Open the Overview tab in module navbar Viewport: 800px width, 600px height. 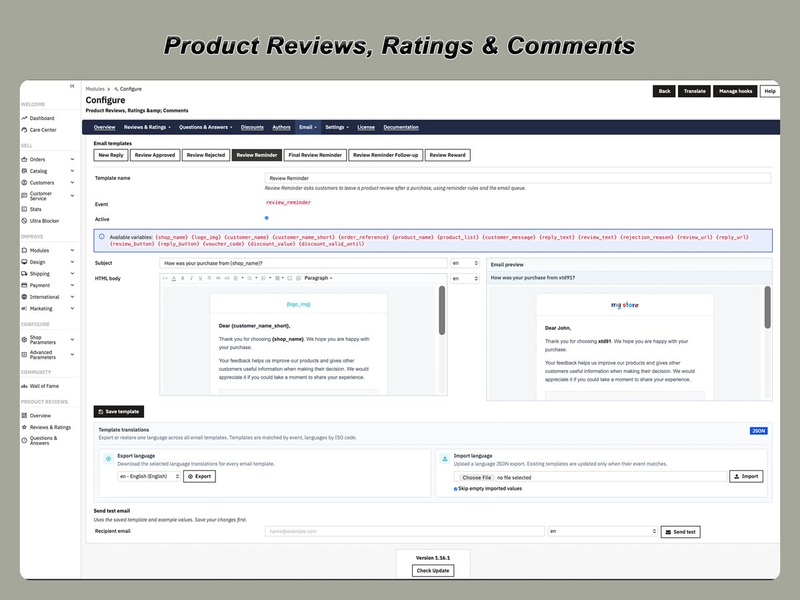click(105, 128)
